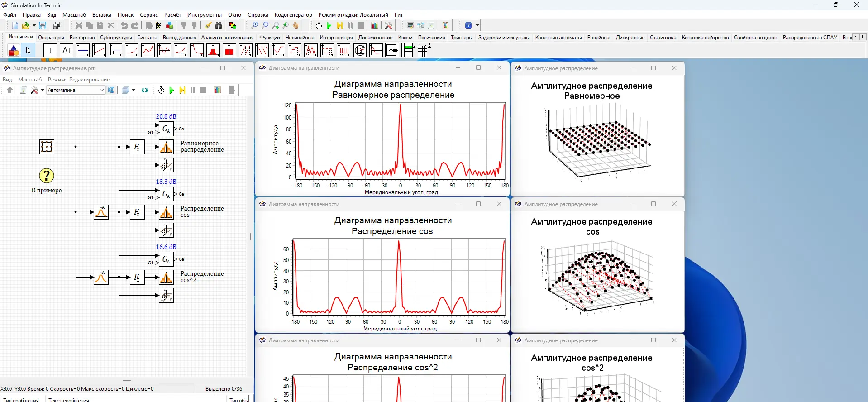
Task: Expand dropdown arrow beside the blue help icon
Action: coord(477,26)
